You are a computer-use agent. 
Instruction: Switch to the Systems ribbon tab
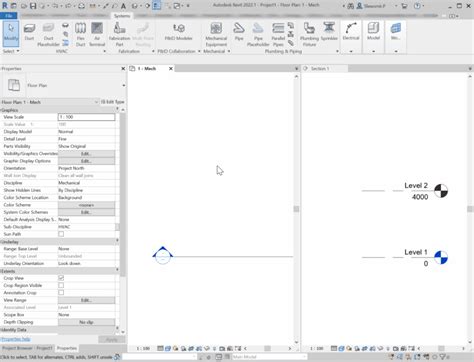pyautogui.click(x=122, y=16)
